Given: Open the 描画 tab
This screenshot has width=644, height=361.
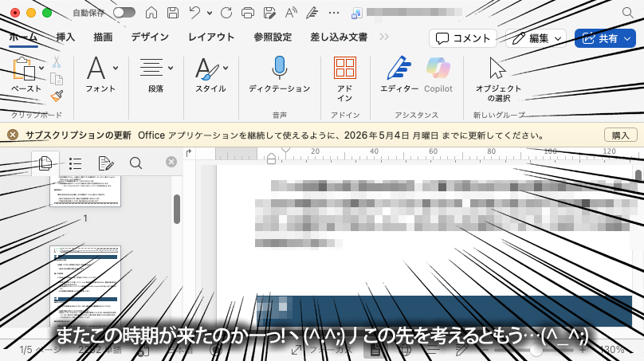Looking at the screenshot, I should click(103, 37).
